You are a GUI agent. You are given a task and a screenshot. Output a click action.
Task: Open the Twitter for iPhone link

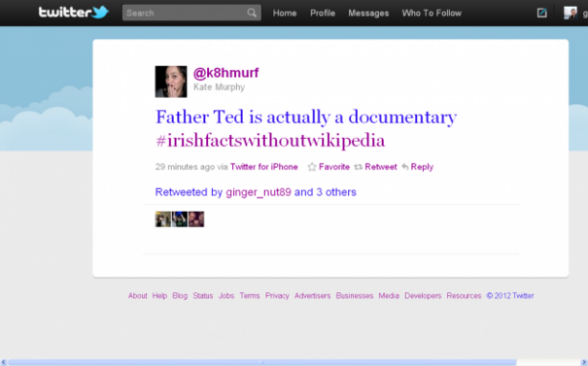[264, 167]
